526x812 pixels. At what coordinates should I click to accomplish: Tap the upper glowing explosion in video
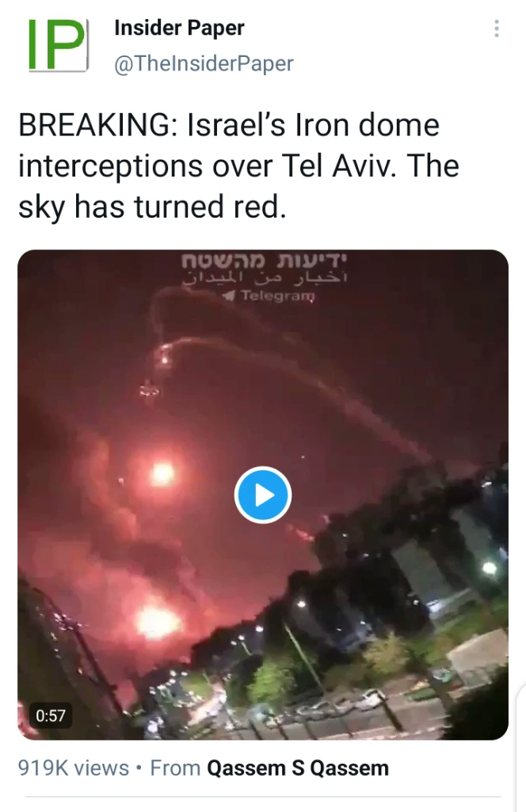[162, 474]
